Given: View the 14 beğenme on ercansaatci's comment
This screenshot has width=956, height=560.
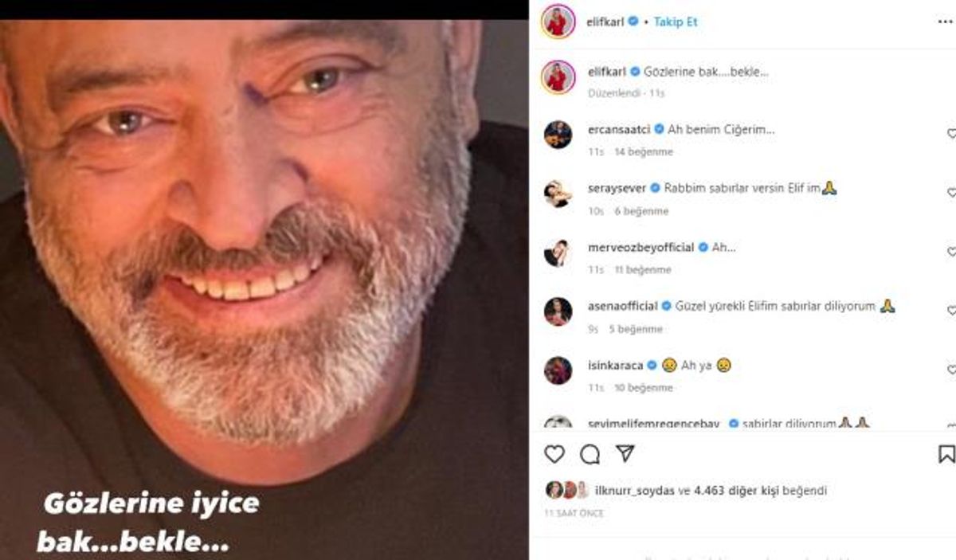Looking at the screenshot, I should click(644, 151).
